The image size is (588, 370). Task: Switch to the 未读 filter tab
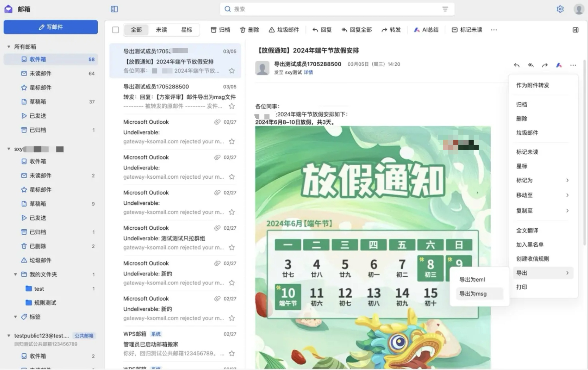(161, 30)
